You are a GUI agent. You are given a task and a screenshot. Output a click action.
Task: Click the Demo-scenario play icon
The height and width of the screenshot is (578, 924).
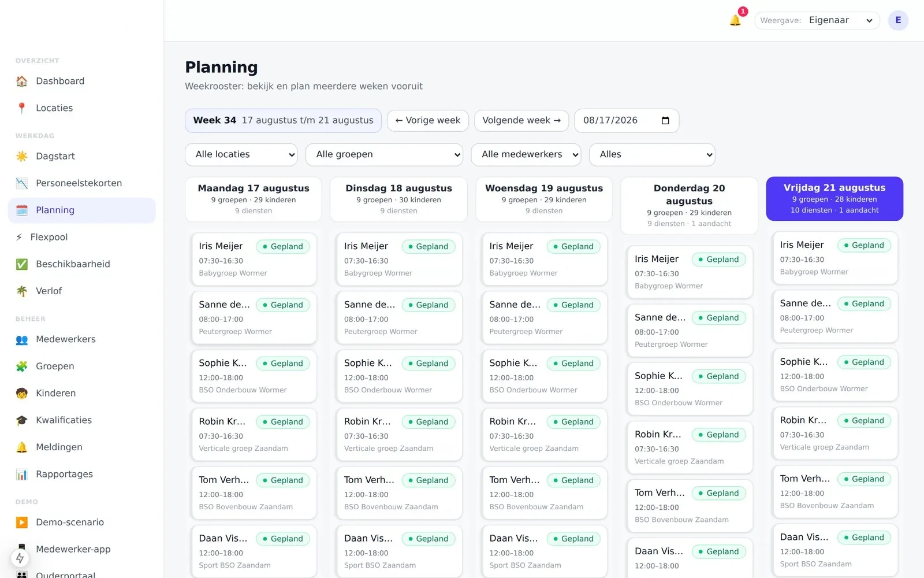click(x=22, y=523)
